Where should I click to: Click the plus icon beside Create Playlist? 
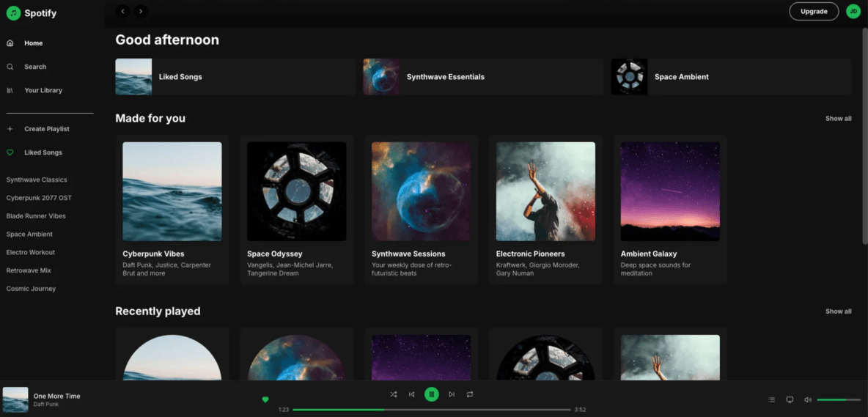tap(10, 129)
